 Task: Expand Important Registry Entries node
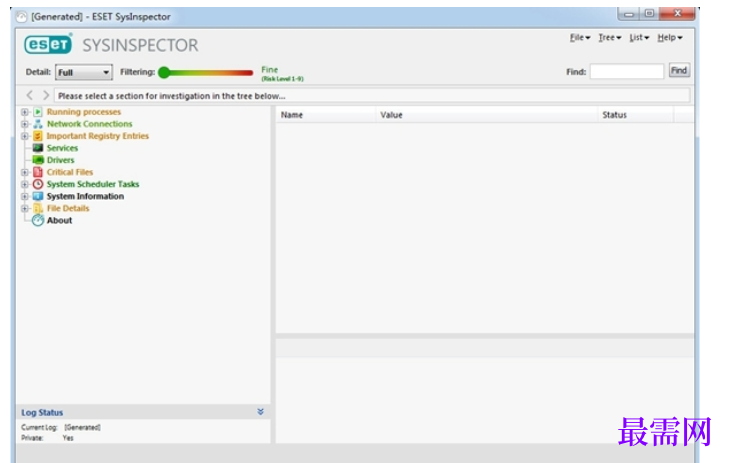point(25,136)
